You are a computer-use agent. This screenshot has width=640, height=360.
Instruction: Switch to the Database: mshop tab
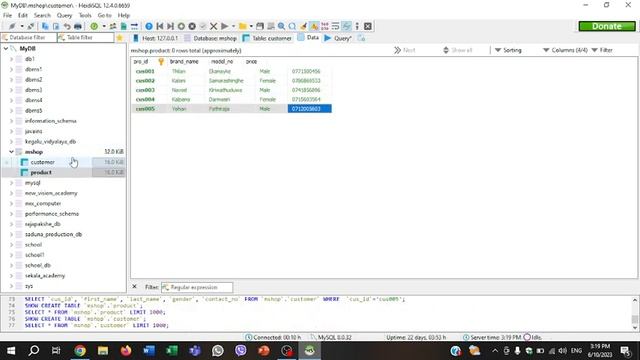pos(211,38)
